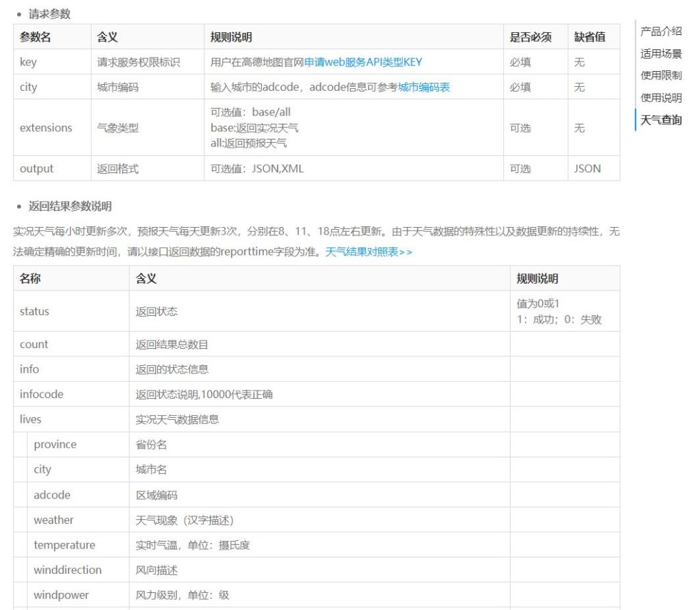
Task: Click the 是否必须 column header
Action: point(530,37)
